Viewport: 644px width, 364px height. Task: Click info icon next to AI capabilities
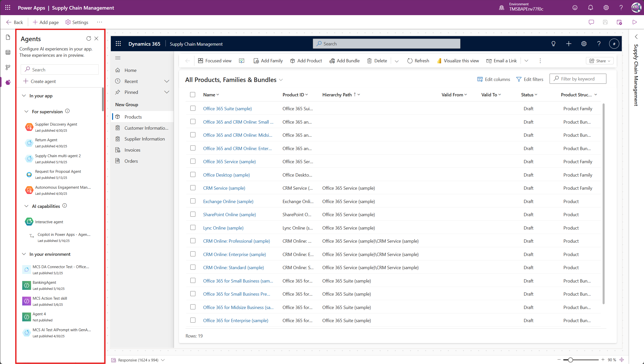point(65,206)
